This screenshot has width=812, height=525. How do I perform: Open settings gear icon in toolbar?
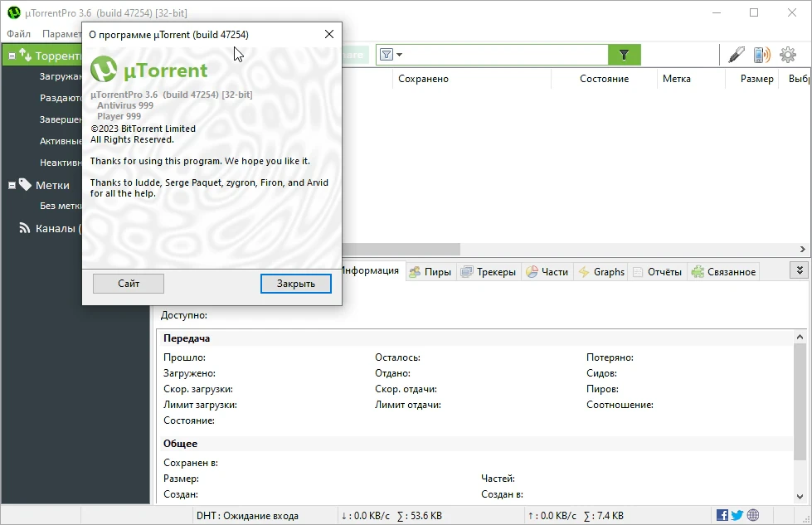click(788, 55)
